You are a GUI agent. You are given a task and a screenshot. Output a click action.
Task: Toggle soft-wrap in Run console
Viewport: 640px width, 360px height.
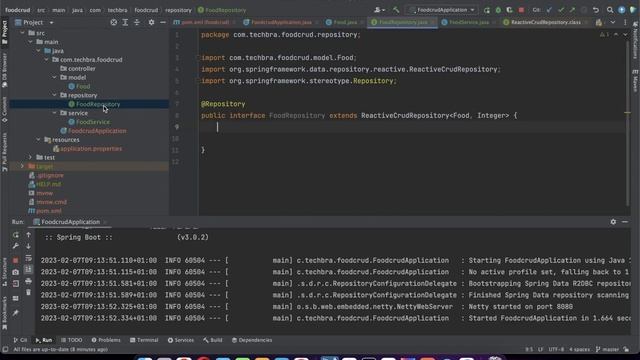(28, 258)
